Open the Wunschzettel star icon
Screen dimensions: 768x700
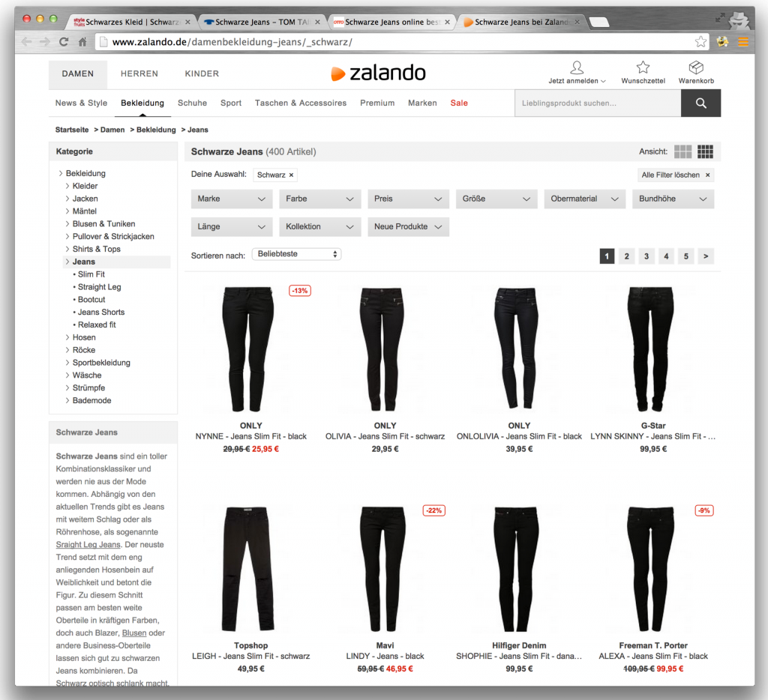[x=643, y=67]
